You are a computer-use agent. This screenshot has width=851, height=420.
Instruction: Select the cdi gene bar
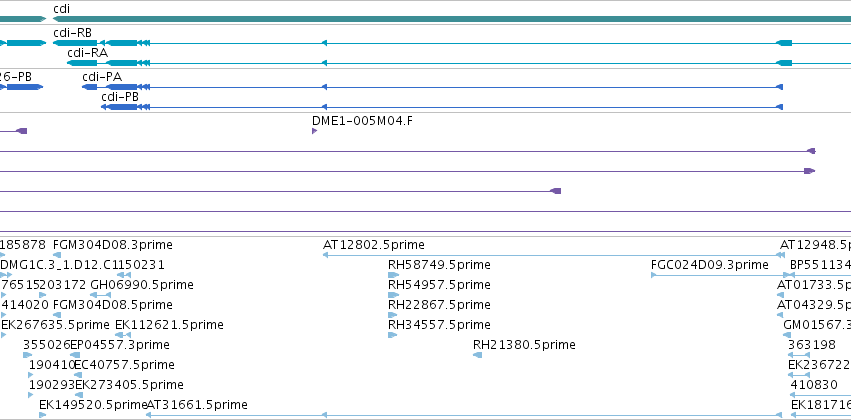click(x=452, y=19)
